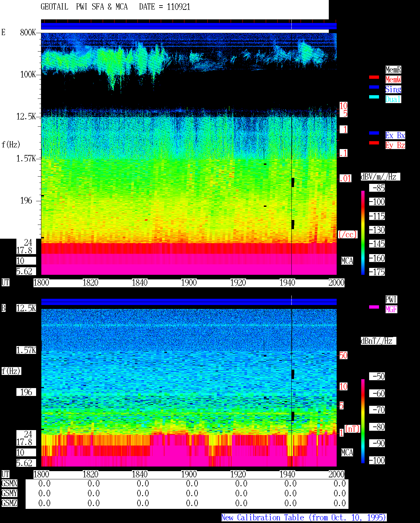
Task: Click the GEOTAIL PWI SFA & MCA title
Action: tap(84, 7)
